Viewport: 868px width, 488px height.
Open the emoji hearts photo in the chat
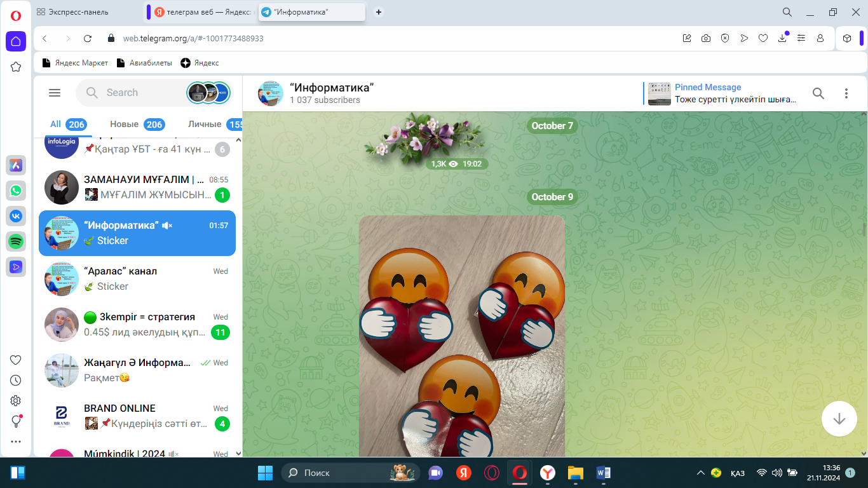(462, 336)
